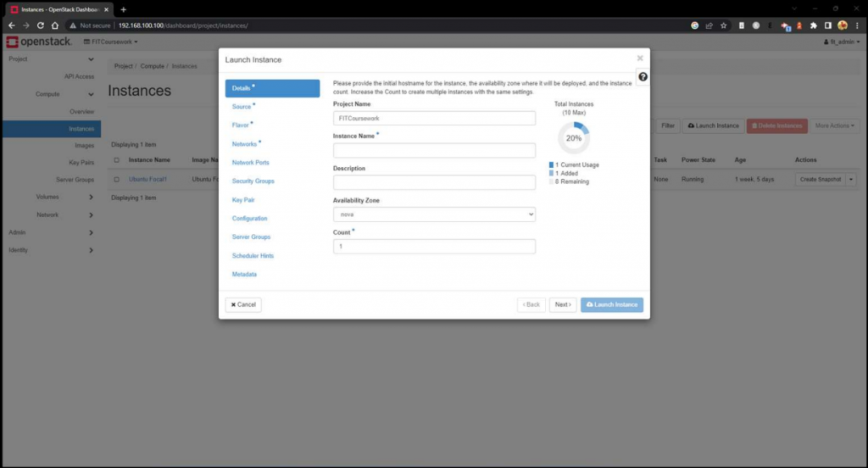
Task: Toggle the select-all instances checkbox
Action: pos(116,159)
